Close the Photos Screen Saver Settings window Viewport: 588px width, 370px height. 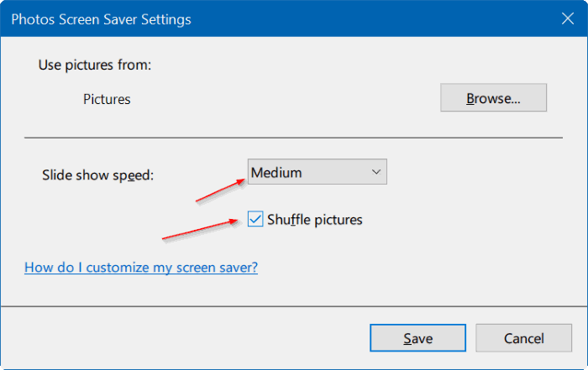568,18
